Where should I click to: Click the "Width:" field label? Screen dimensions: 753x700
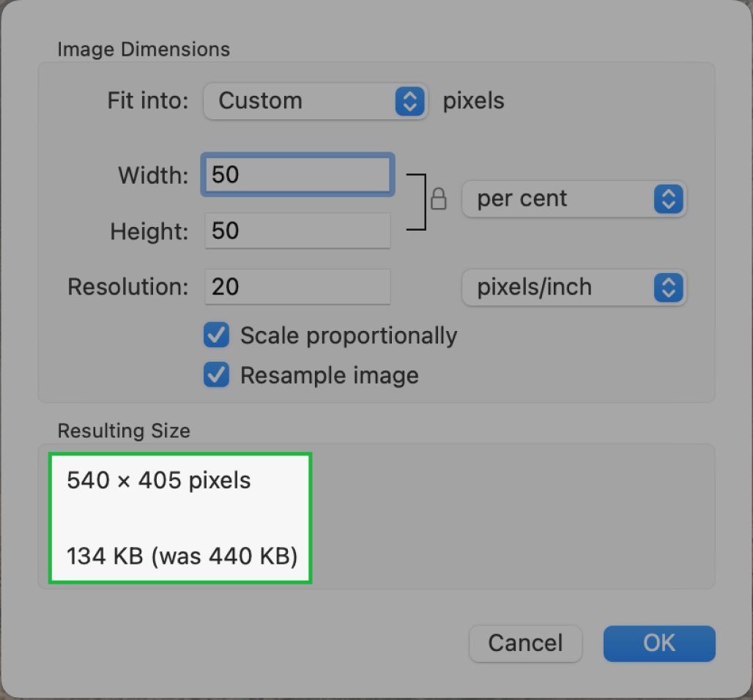[x=153, y=176]
